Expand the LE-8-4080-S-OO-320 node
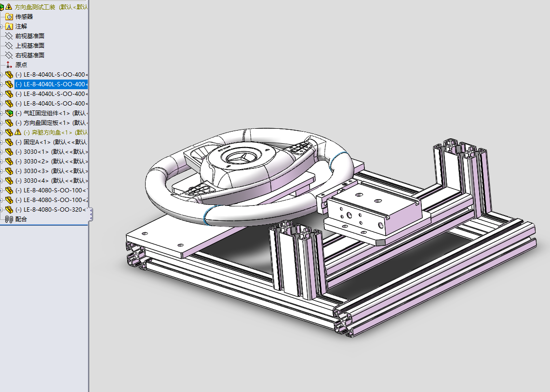The width and height of the screenshot is (550, 392). (1, 210)
